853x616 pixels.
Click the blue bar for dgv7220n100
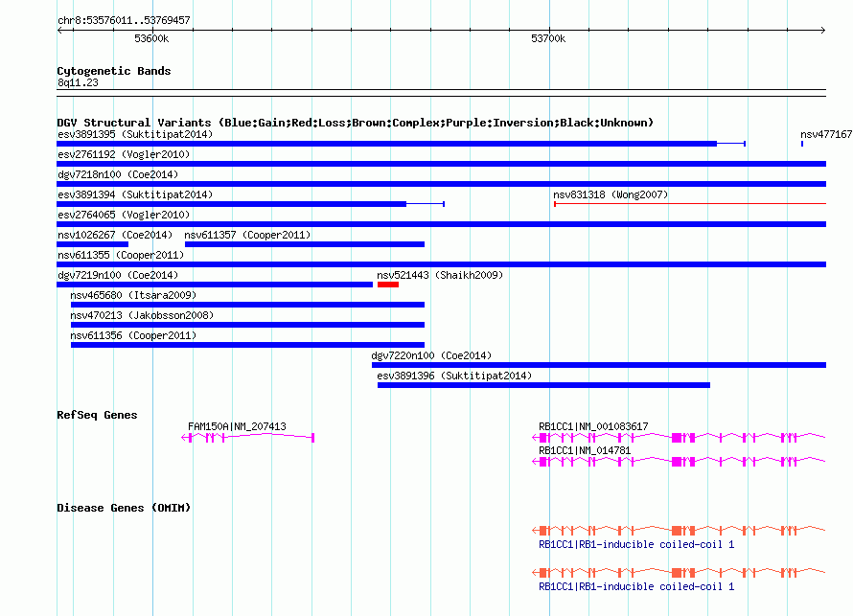coord(599,365)
